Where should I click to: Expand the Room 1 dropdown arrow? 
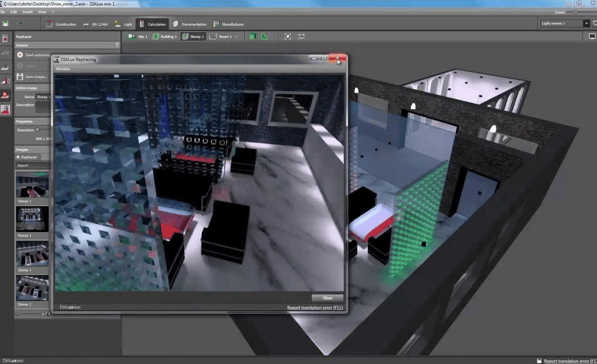pos(236,37)
